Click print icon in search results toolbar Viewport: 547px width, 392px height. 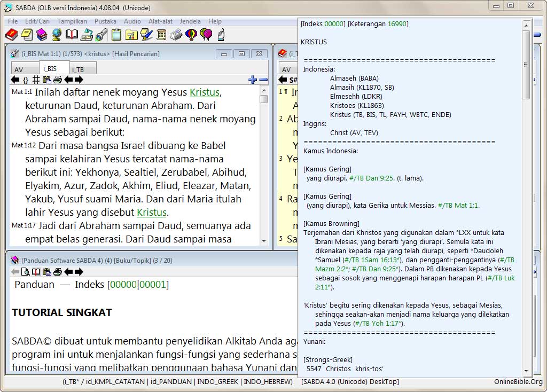pyautogui.click(x=58, y=80)
